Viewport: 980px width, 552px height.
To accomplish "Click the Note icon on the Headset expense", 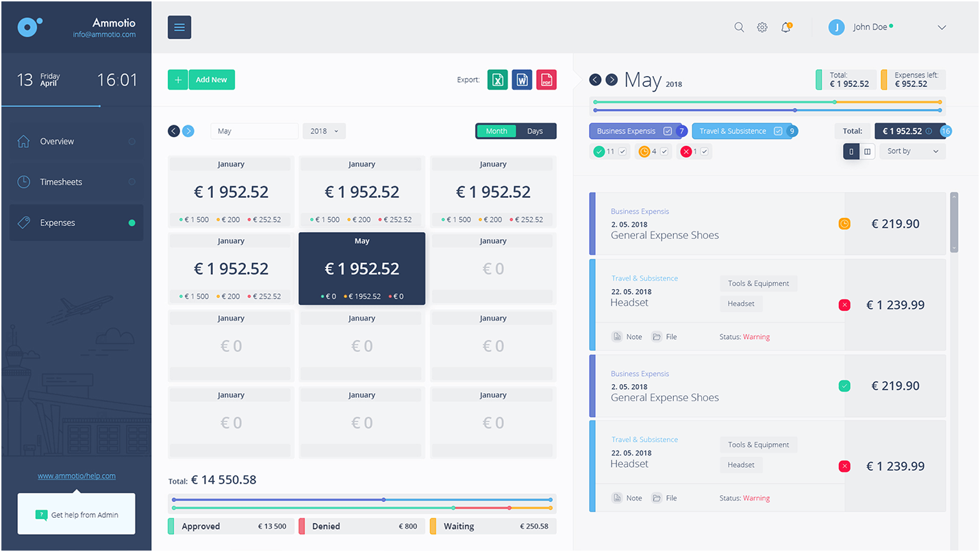I will 618,336.
